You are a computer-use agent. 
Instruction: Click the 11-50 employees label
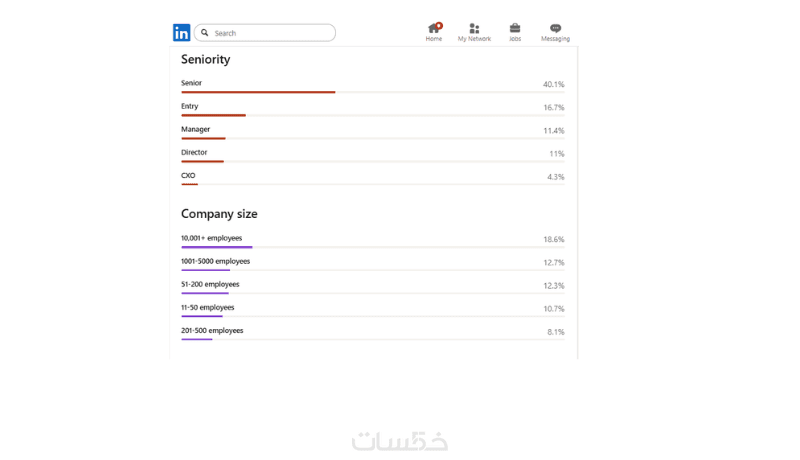tap(207, 307)
